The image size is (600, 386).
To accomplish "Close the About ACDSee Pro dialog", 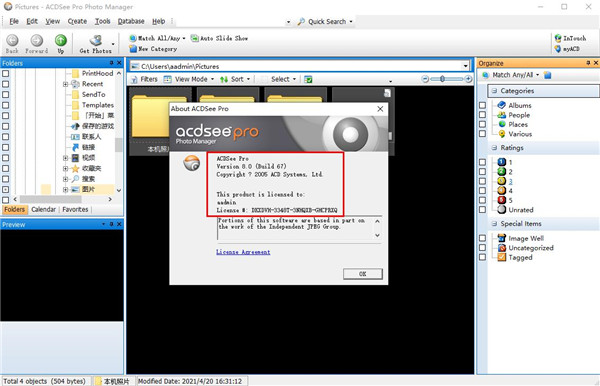I will [380, 109].
